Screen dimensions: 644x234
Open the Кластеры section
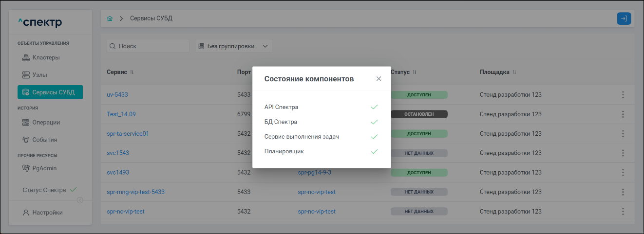click(x=46, y=57)
